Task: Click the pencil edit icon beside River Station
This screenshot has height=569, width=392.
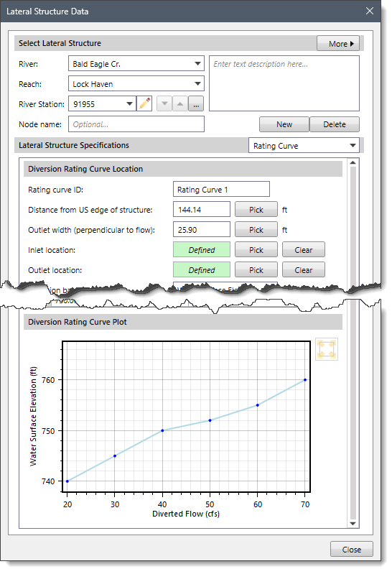Action: coord(144,104)
